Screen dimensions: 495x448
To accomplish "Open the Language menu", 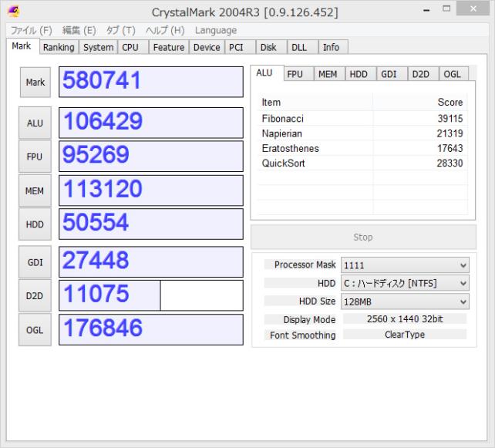I will (216, 30).
